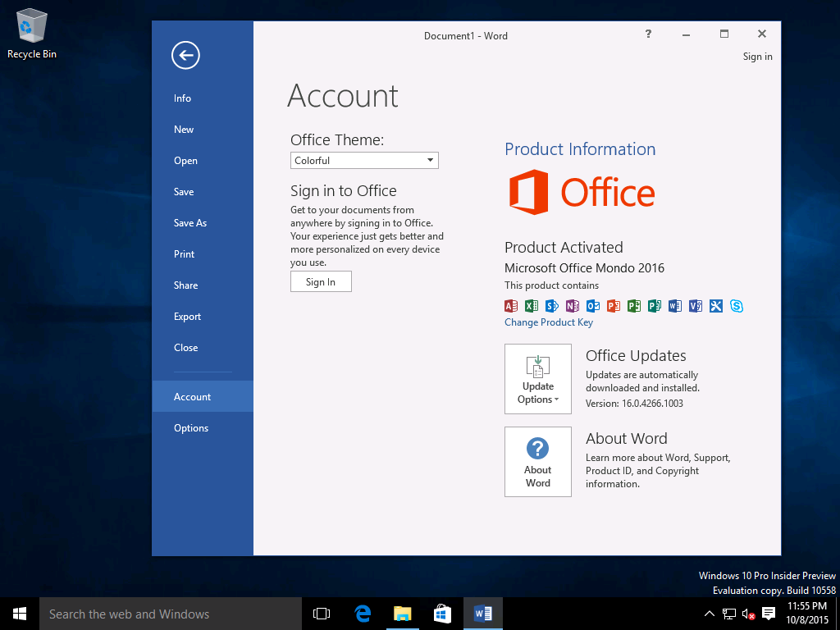
Task: Click the Change Product Key link
Action: 549,322
